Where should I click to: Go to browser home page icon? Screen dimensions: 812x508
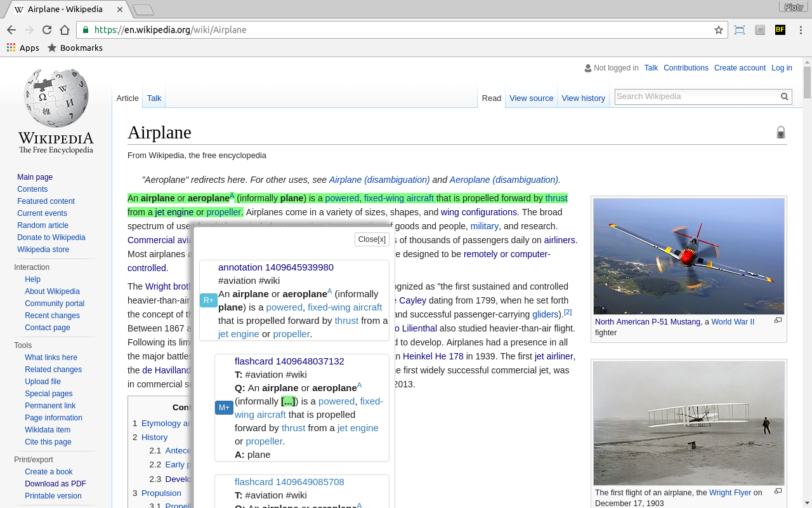65,30
